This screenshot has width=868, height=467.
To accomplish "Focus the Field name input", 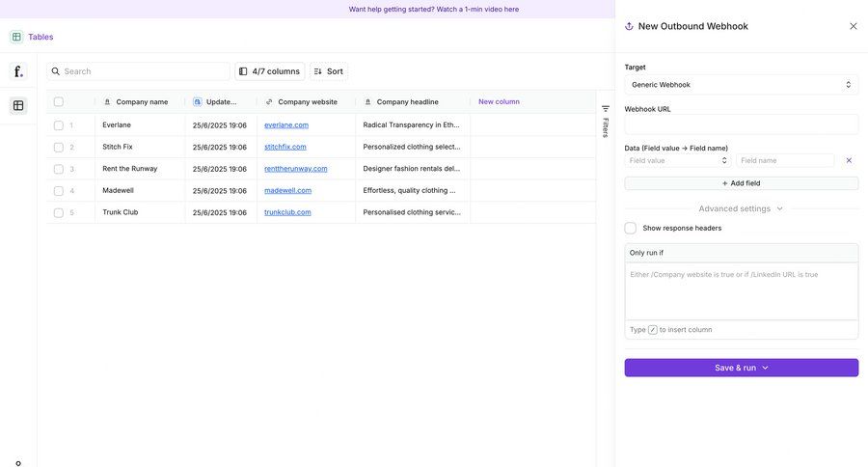I will (785, 161).
